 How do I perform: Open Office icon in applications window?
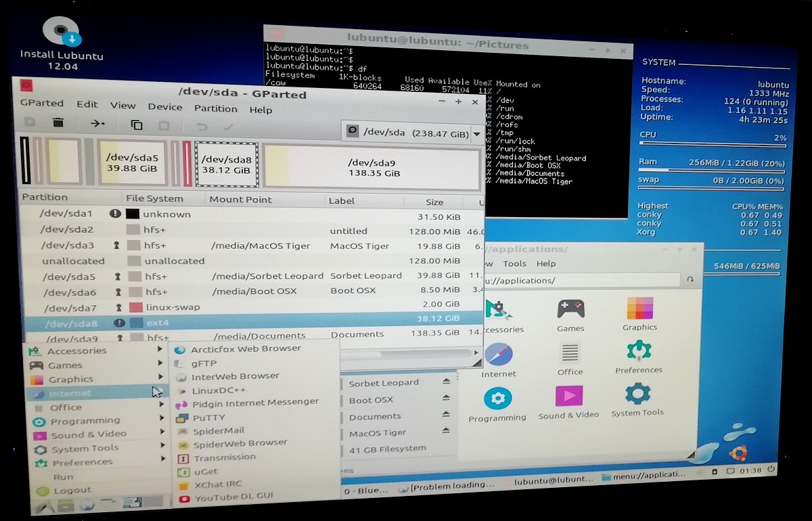point(570,353)
